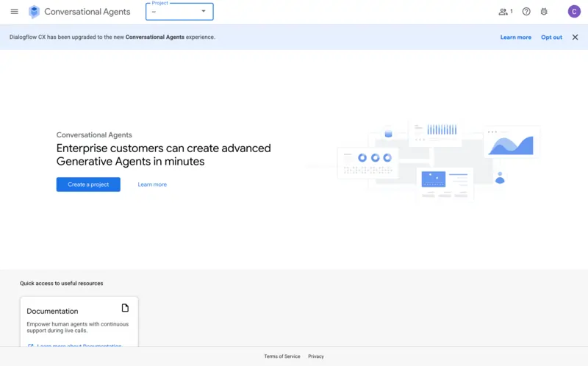The image size is (588, 366).
Task: Click the Documentation card file icon
Action: [125, 308]
